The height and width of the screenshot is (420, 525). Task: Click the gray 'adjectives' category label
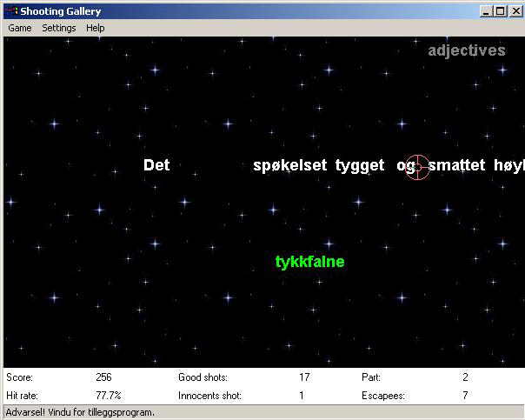pos(466,50)
